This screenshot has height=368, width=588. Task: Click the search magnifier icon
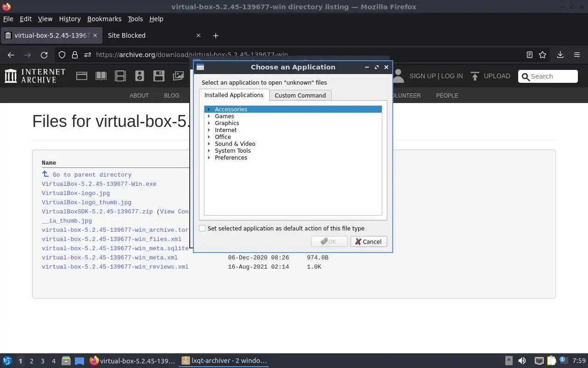coord(525,76)
